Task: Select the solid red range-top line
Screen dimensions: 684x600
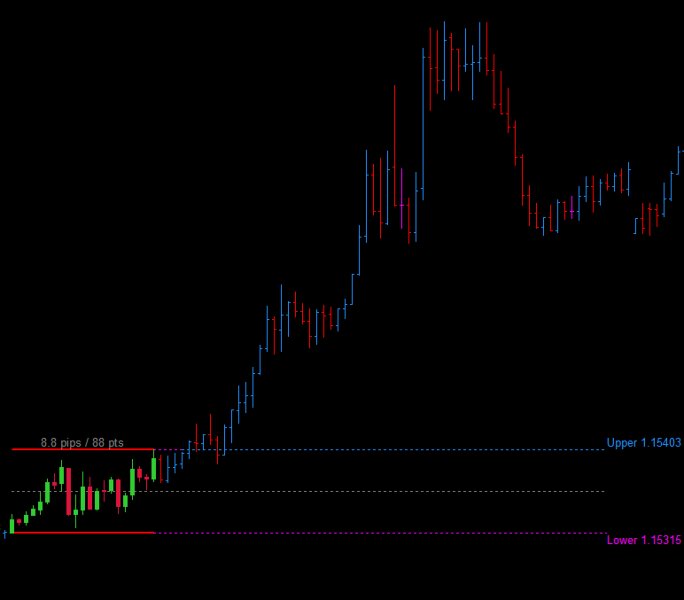Action: click(83, 449)
